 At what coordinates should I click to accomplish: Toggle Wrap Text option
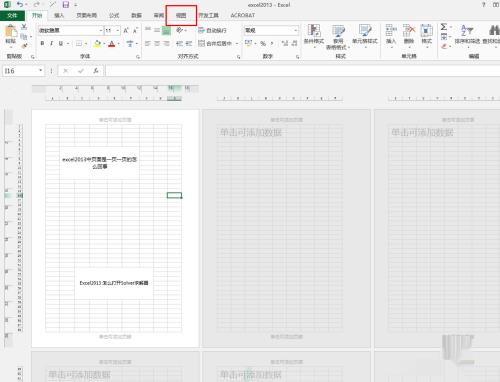coord(212,30)
